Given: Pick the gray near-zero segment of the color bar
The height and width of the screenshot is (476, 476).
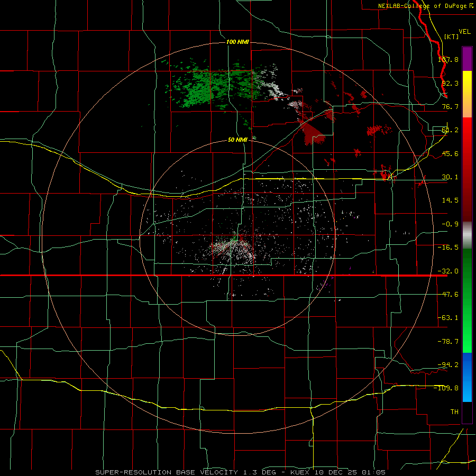Looking at the screenshot, I should coord(467,235).
